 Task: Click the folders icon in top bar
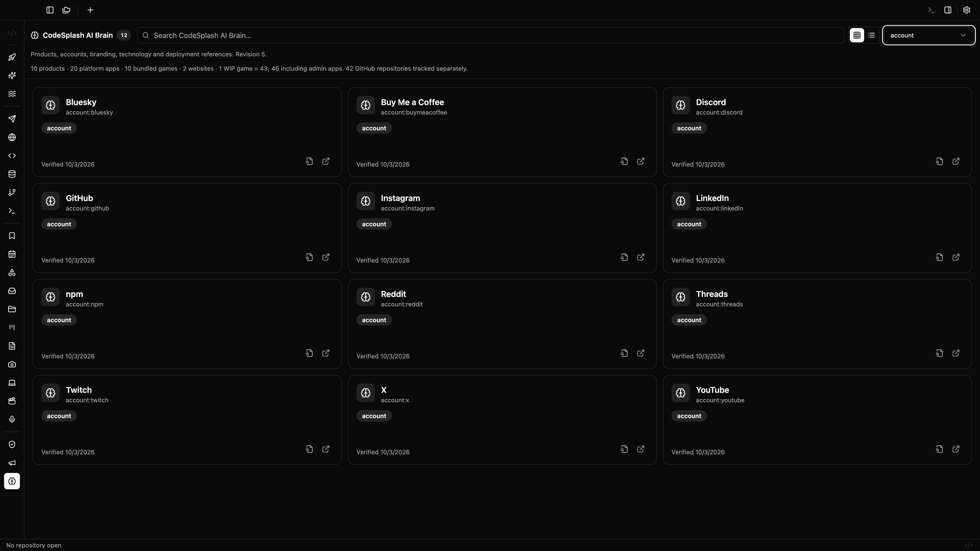[x=66, y=10]
